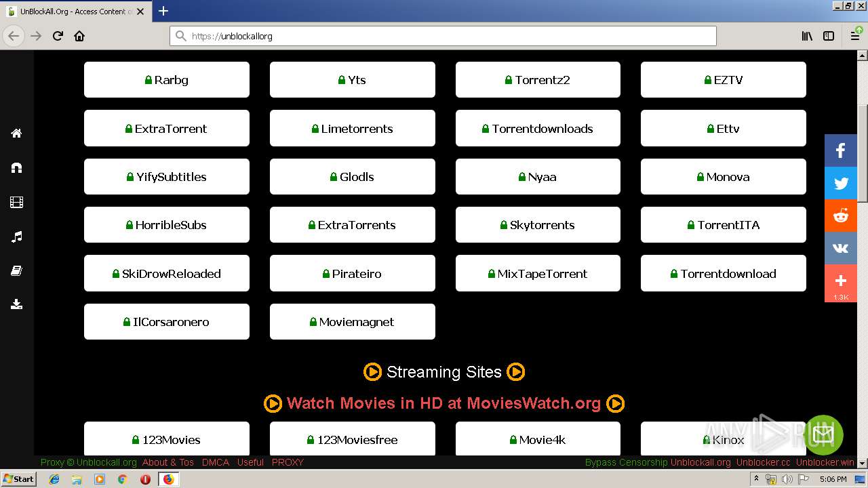Open more share options plus button

click(841, 282)
